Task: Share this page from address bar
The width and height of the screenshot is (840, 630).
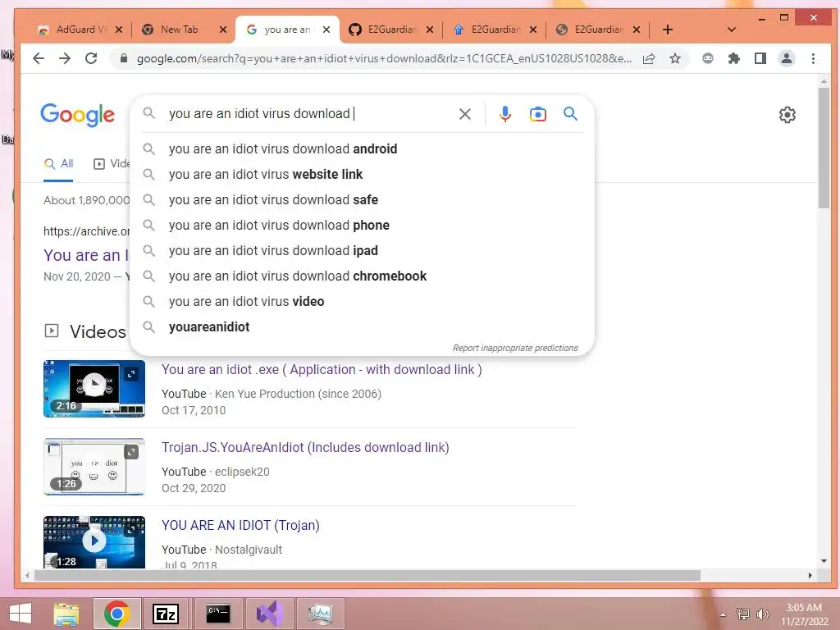Action: pos(649,58)
